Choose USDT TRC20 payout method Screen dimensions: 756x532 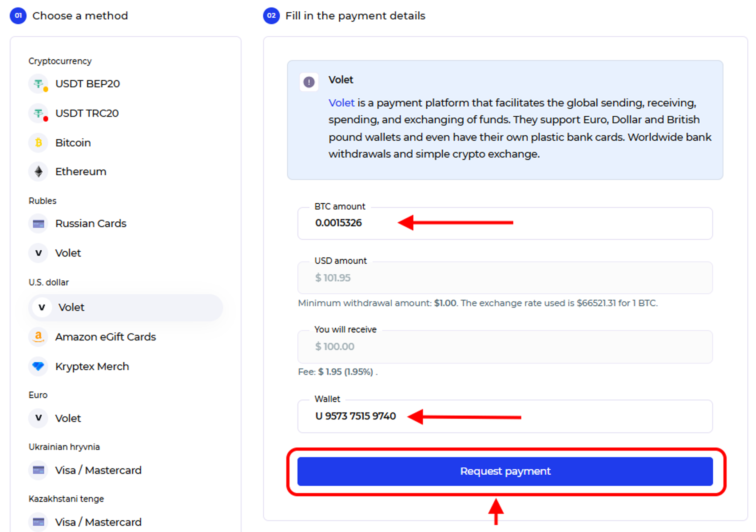point(87,113)
